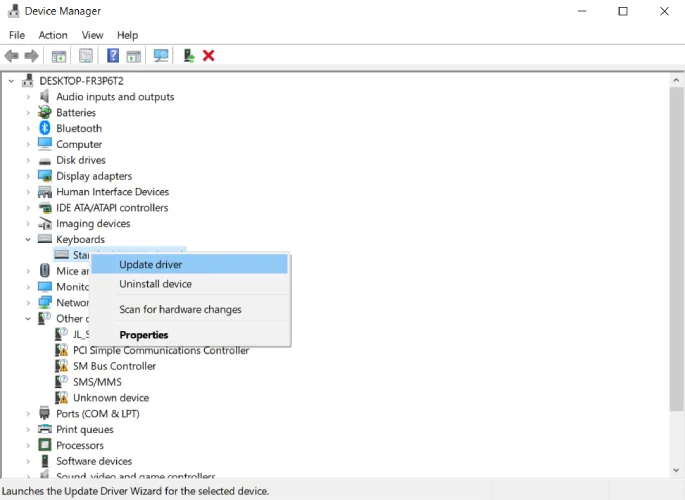Open Properties from the context menu

(x=144, y=335)
